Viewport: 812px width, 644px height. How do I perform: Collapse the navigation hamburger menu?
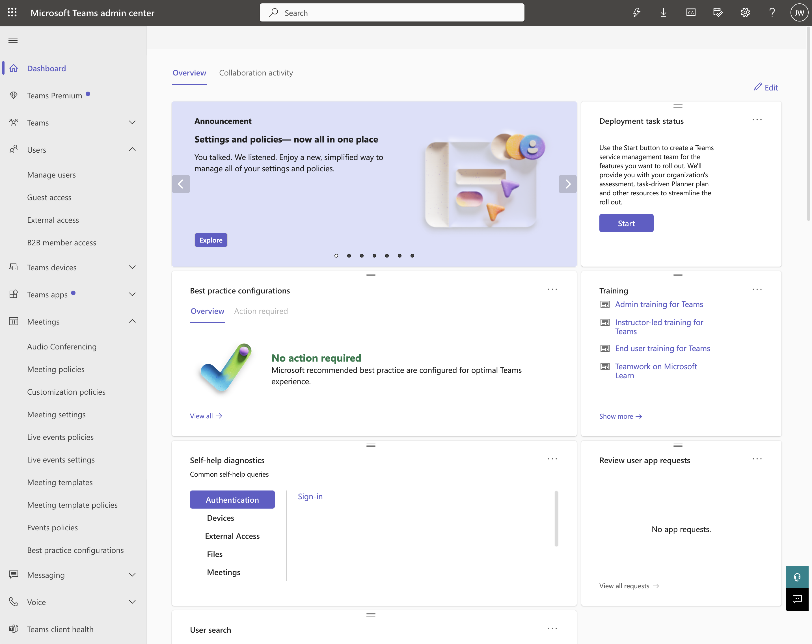[x=13, y=40]
